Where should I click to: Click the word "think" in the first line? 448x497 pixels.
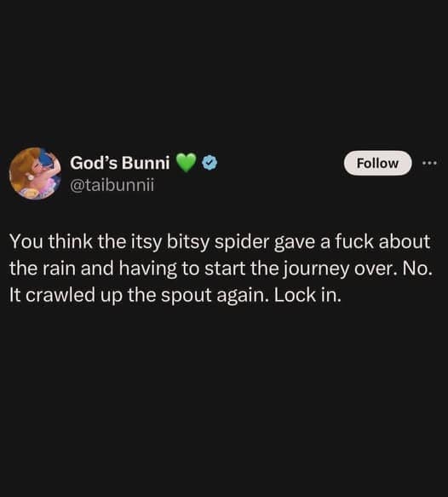click(x=71, y=241)
